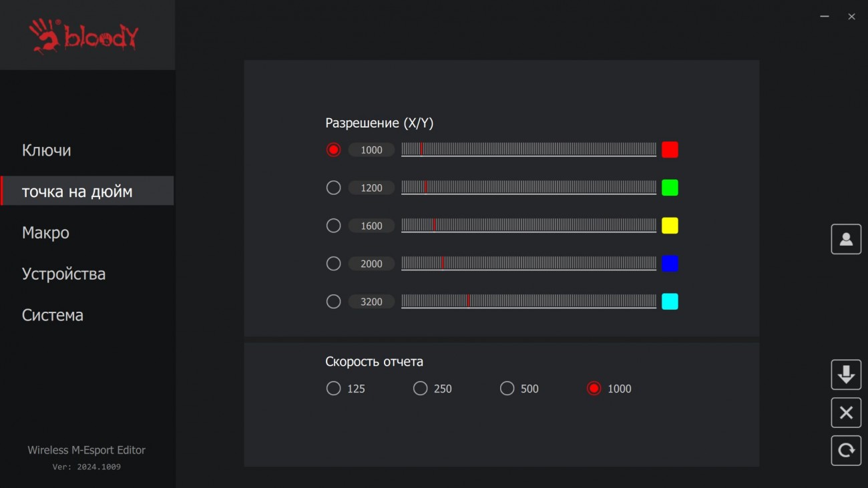This screenshot has height=488, width=868.
Task: Click the 1600 DPI slider track
Action: [x=528, y=225]
